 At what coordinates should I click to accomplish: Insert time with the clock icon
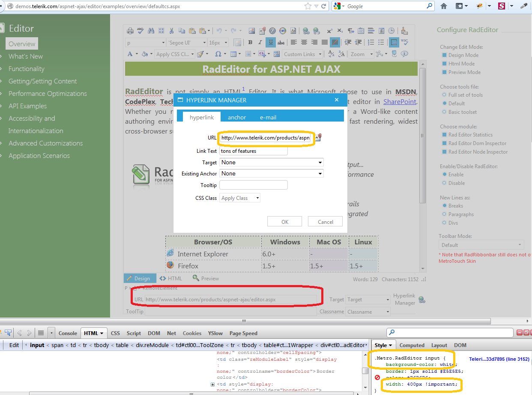click(x=391, y=31)
